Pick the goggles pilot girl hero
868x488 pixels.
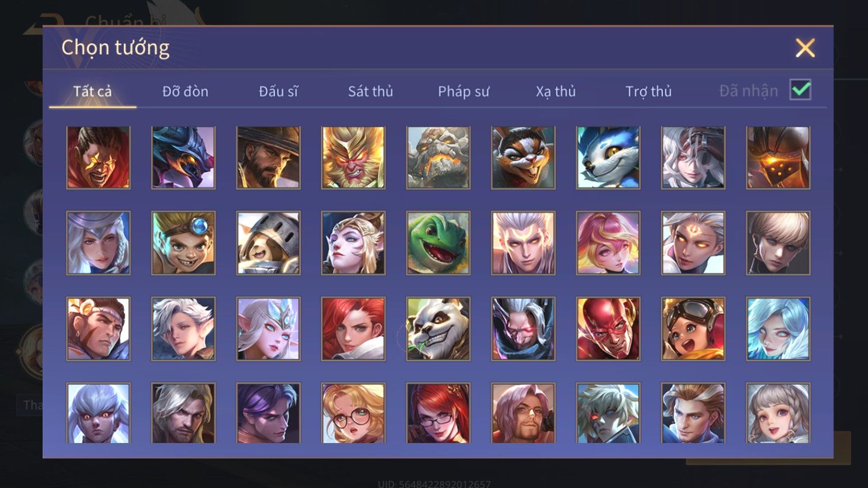693,329
